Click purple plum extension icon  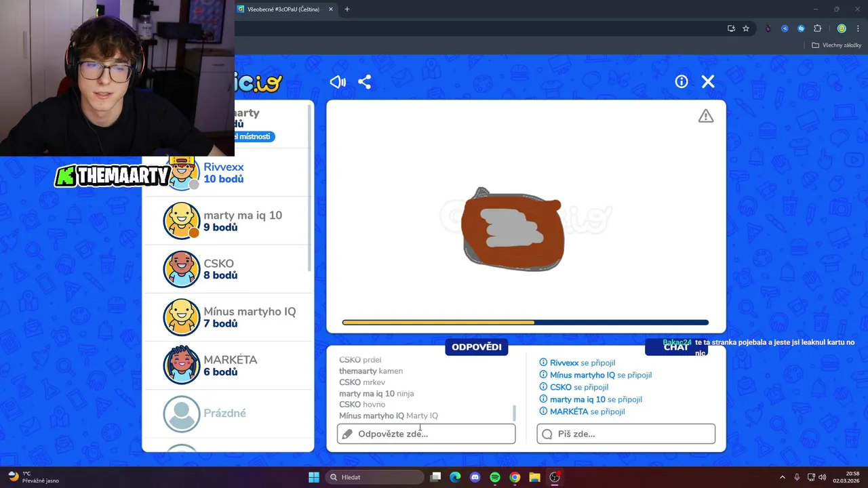pyautogui.click(x=768, y=28)
